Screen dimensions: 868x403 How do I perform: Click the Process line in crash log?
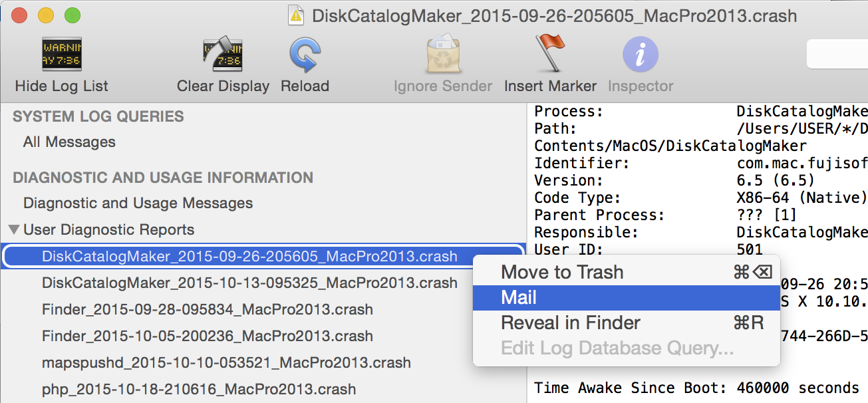701,111
